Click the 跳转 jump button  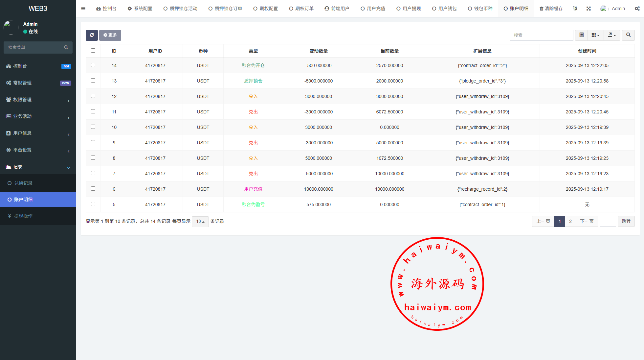coord(626,221)
